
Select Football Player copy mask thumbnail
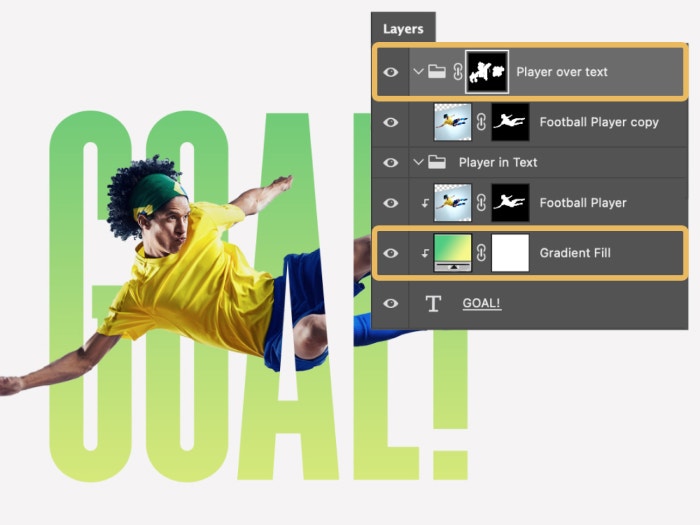point(510,122)
